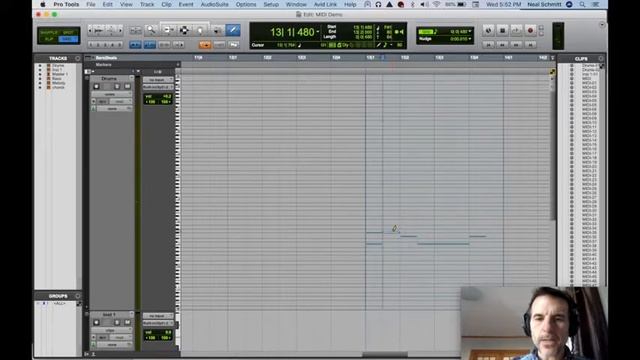Screen dimensions: 640x360
Task: Click the Go to End transport button
Action: tap(530, 45)
